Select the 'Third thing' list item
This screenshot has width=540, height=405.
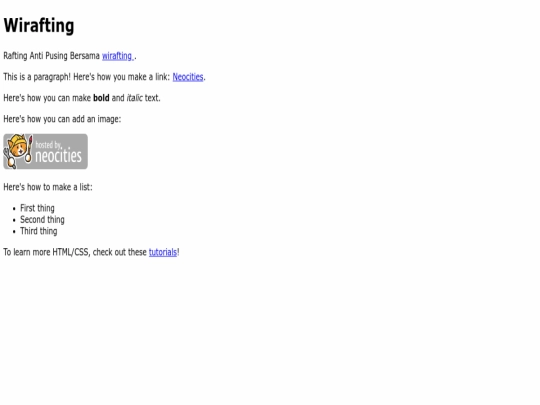click(x=39, y=231)
